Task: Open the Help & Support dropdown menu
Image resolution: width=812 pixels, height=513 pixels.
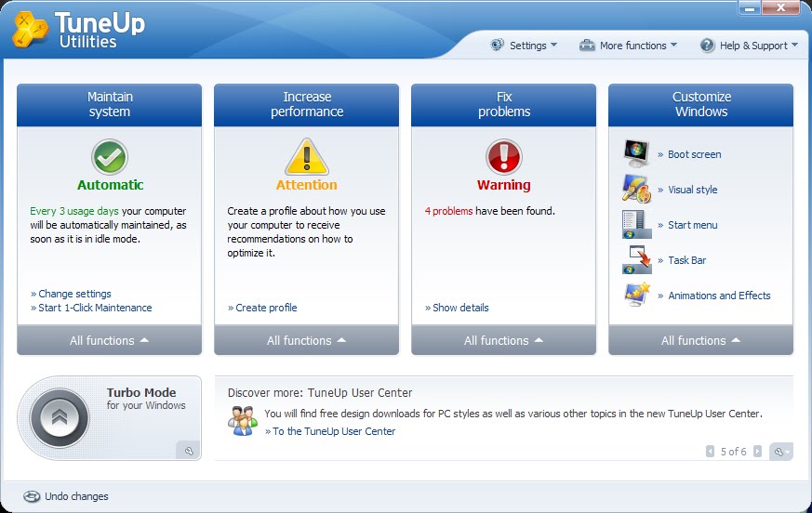Action: (750, 46)
